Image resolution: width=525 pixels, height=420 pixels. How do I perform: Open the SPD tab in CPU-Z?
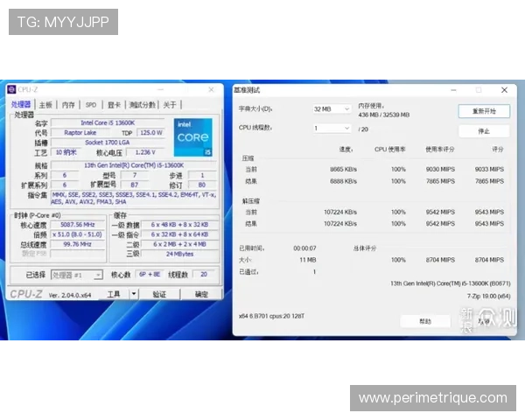91,105
